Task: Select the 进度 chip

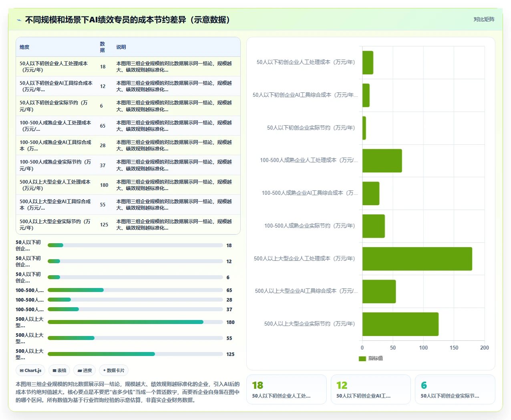Action: click(84, 370)
